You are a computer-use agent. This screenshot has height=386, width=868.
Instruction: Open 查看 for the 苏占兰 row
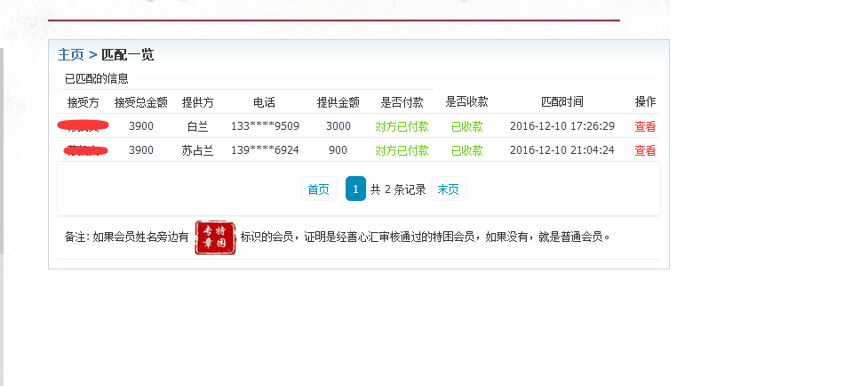point(645,150)
